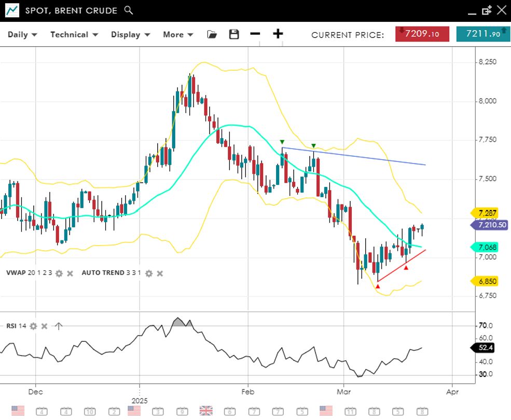Open the Display dropdown menu

[130, 35]
